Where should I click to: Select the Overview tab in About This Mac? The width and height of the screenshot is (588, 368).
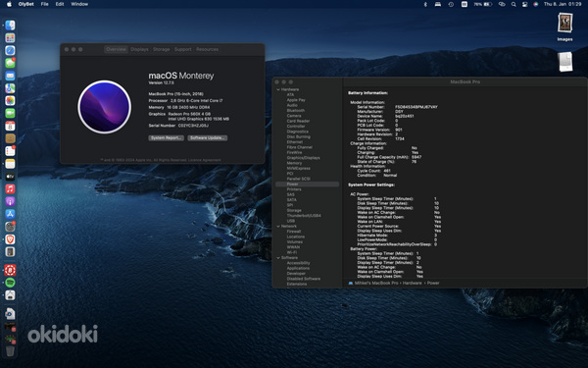(116, 49)
